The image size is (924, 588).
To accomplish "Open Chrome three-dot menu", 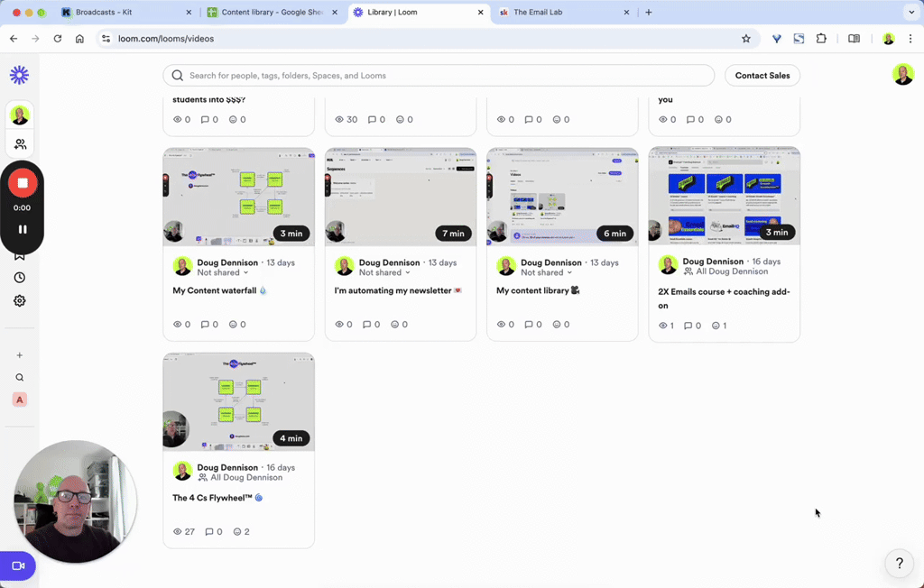I will 910,39.
